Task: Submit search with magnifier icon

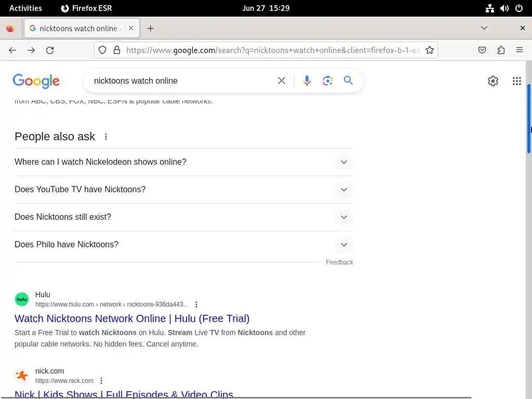Action: tap(348, 81)
